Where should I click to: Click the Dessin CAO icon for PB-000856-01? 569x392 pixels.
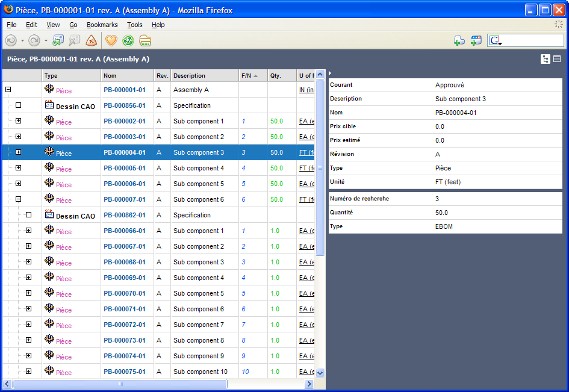[x=49, y=105]
